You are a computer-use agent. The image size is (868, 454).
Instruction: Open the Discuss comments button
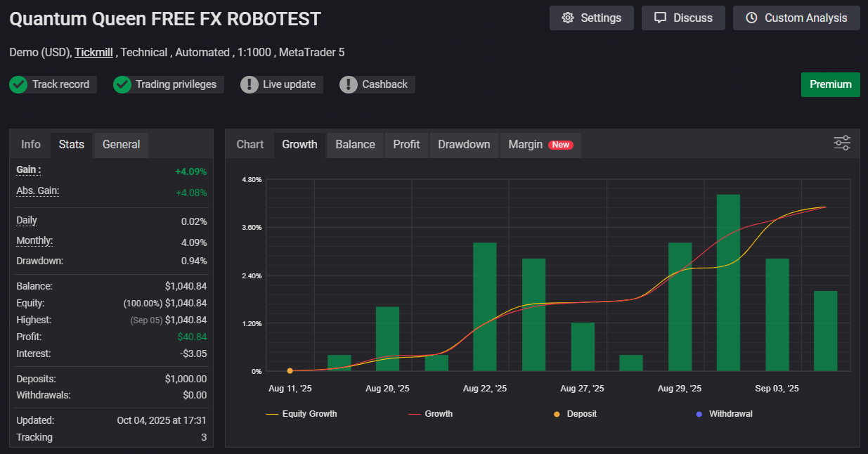point(683,18)
